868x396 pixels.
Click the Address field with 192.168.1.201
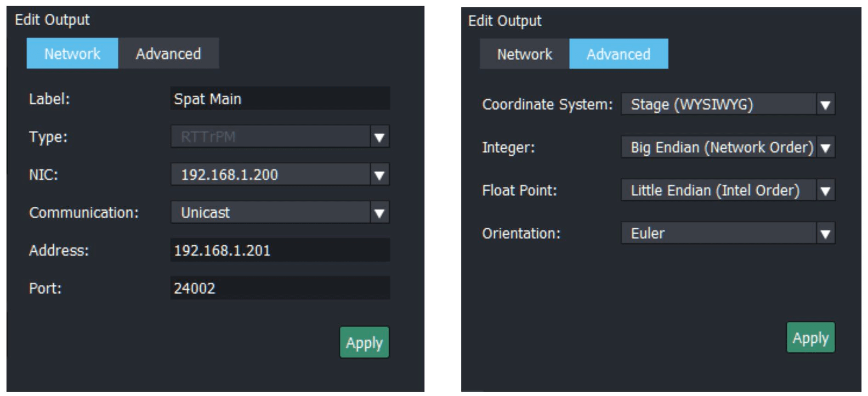pos(279,250)
